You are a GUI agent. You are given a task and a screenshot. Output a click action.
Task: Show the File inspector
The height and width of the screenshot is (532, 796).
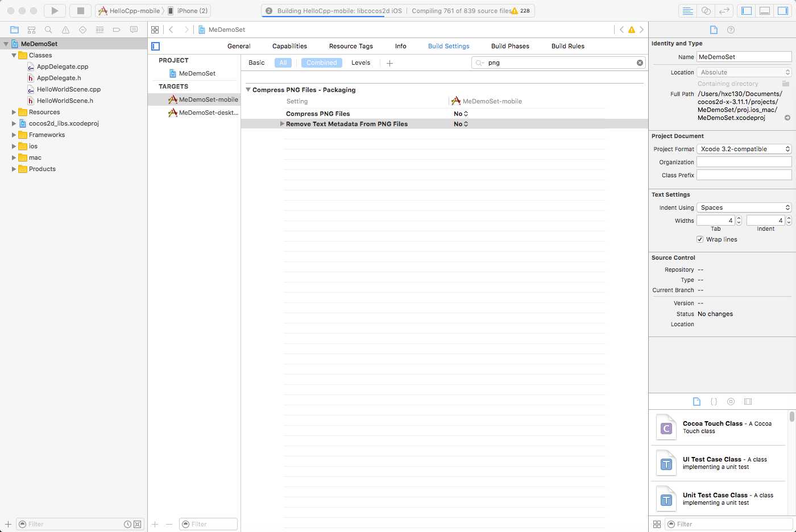coord(714,30)
